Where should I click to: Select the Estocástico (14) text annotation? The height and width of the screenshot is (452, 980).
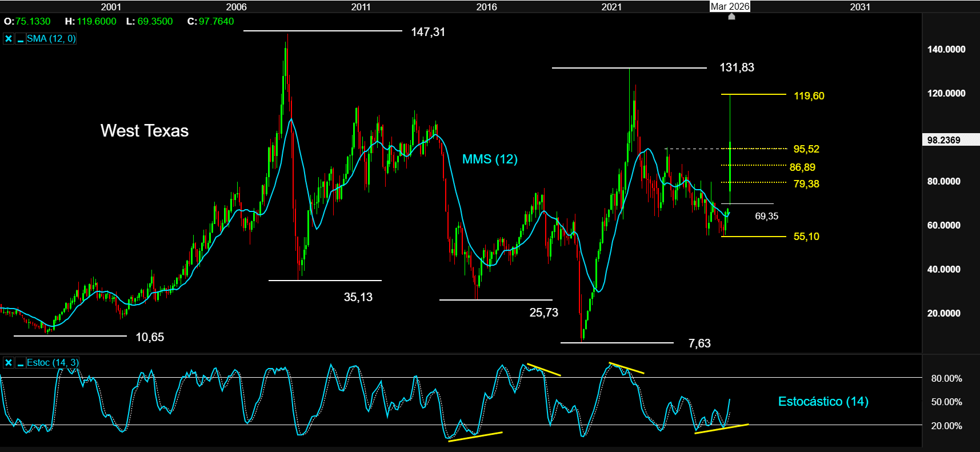pos(823,402)
